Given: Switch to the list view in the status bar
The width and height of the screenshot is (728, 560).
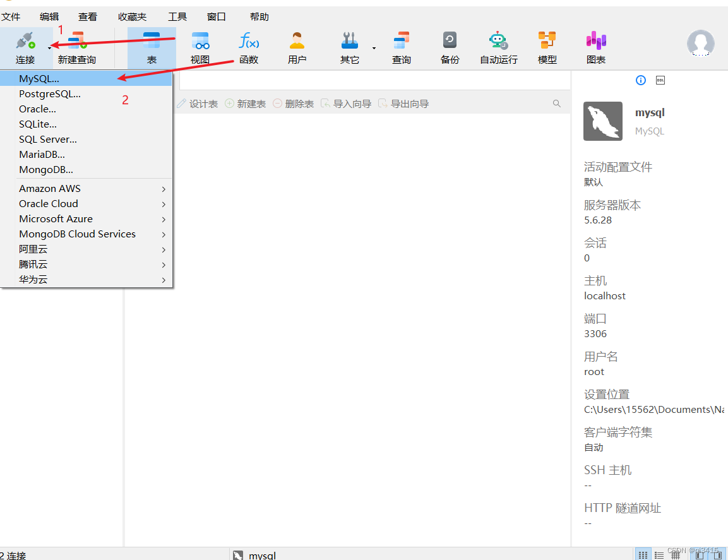Looking at the screenshot, I should [x=659, y=555].
